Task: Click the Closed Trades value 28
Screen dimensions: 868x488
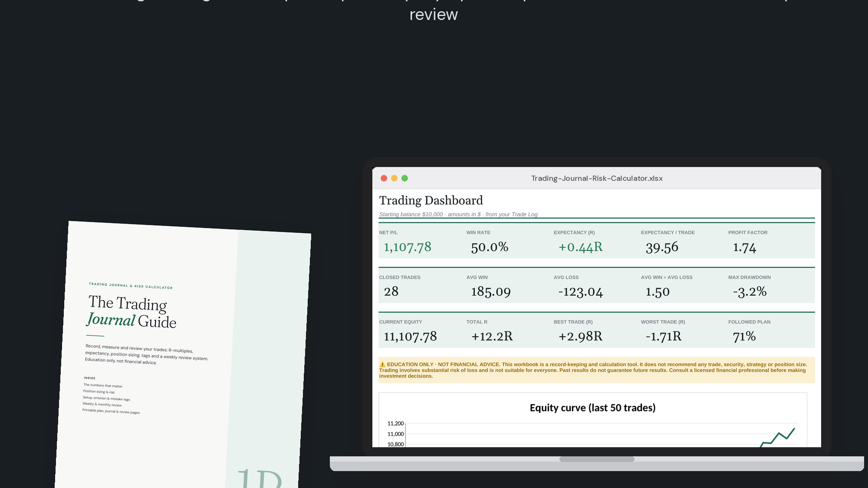Action: [x=391, y=291]
